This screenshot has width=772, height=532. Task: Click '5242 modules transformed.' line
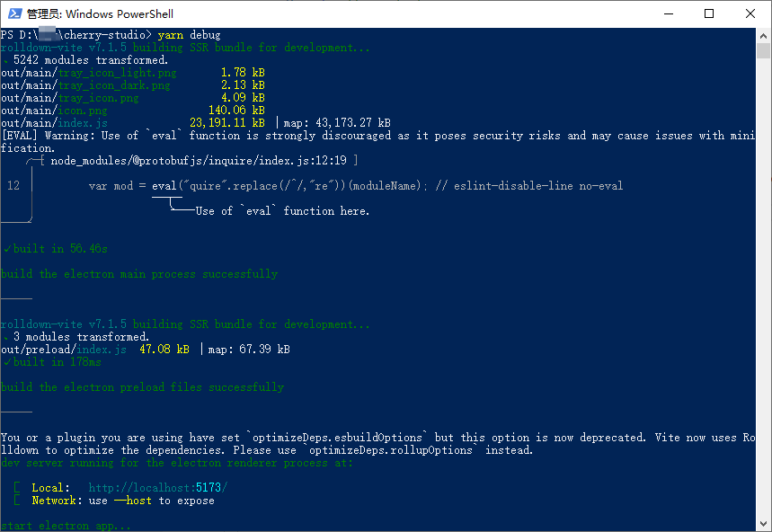click(91, 60)
